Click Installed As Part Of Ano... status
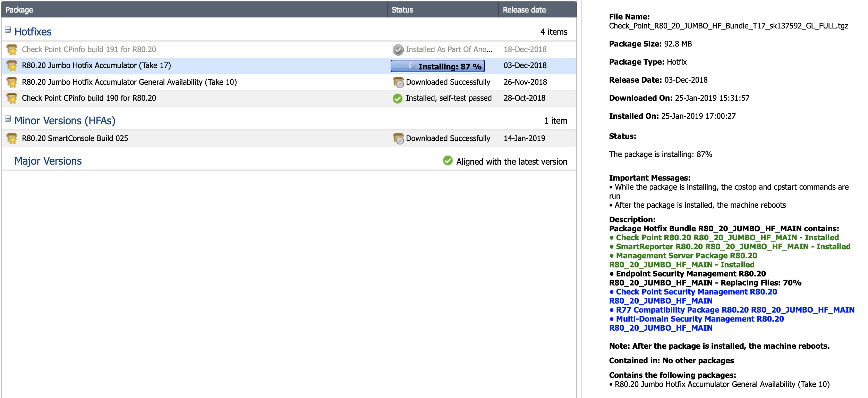The image size is (868, 398). pyautogui.click(x=449, y=49)
